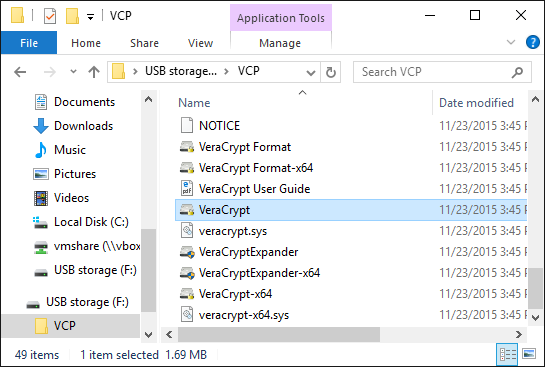Select the lower root-level USB storage (F:) entry
Screen dimensions: 545x367
(87, 302)
